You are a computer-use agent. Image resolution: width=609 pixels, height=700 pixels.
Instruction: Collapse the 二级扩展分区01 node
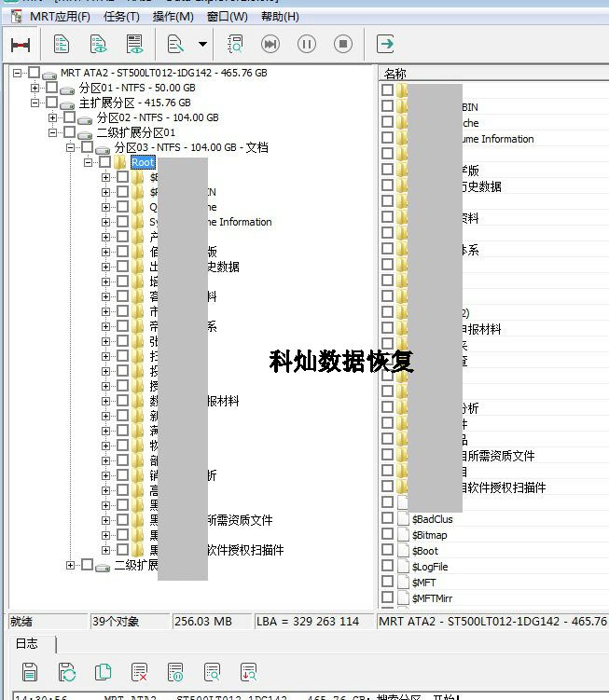[x=53, y=132]
